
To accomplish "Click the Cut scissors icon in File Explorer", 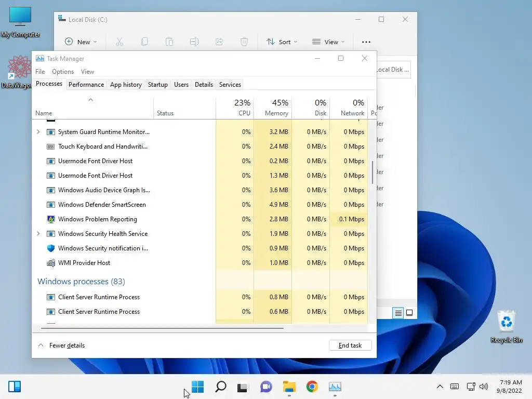I will [119, 42].
